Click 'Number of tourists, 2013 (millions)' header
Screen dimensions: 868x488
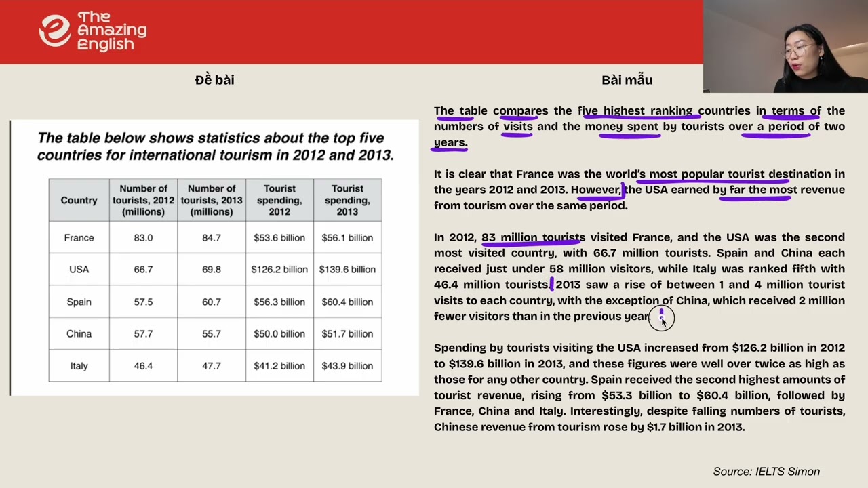[x=212, y=200]
